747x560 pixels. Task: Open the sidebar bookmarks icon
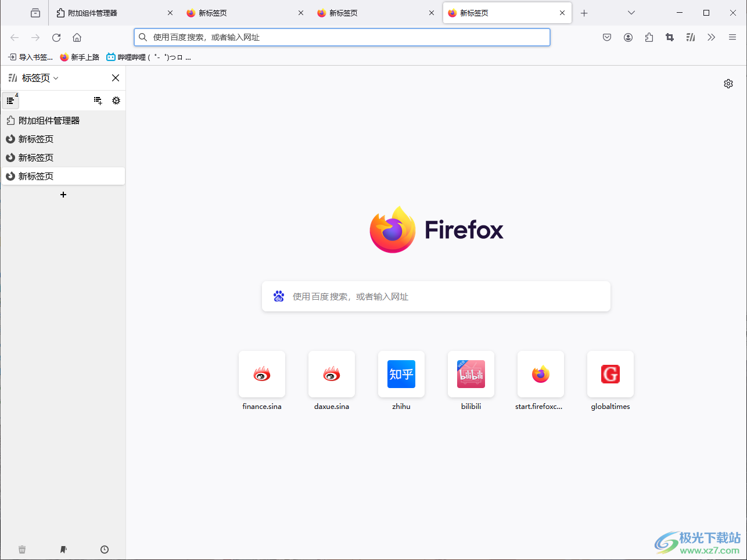point(63,550)
